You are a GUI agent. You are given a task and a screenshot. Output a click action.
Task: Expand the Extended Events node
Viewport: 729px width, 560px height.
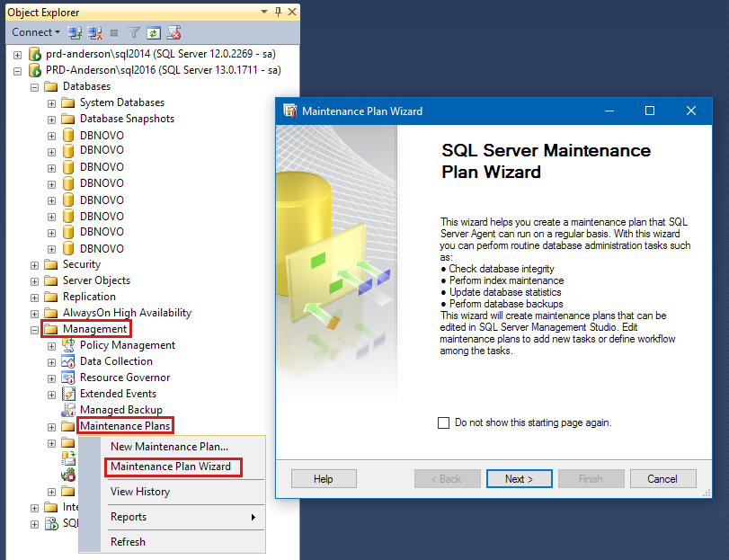(x=51, y=395)
